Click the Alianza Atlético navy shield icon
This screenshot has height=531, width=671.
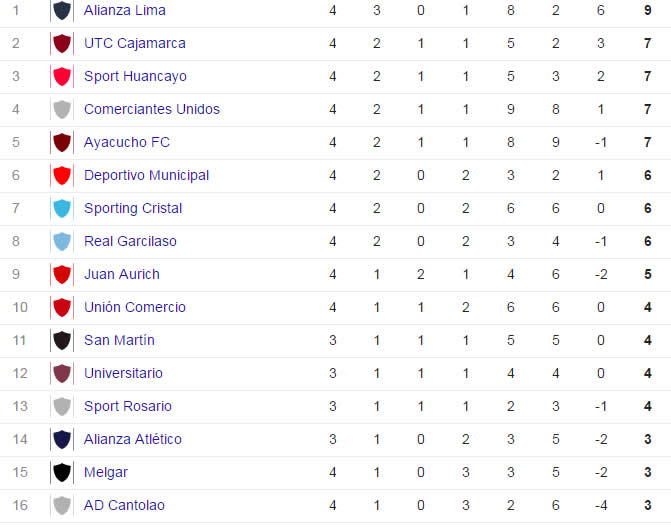(62, 439)
